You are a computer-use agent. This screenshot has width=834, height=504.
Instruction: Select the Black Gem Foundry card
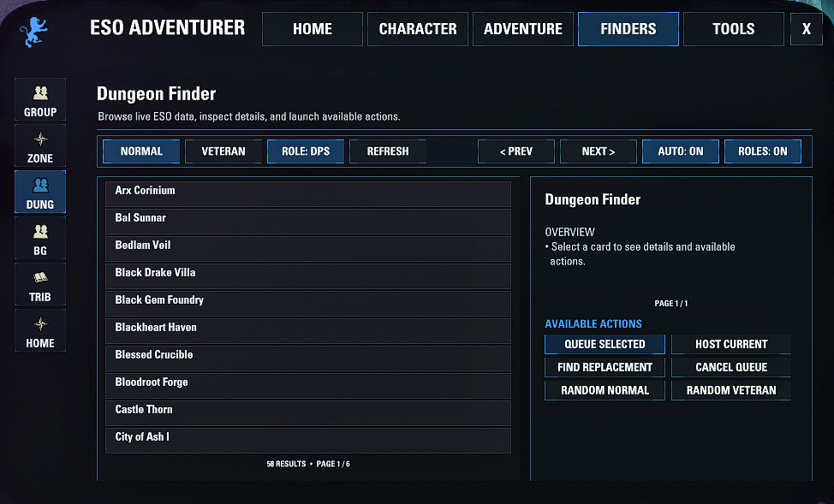coord(308,304)
